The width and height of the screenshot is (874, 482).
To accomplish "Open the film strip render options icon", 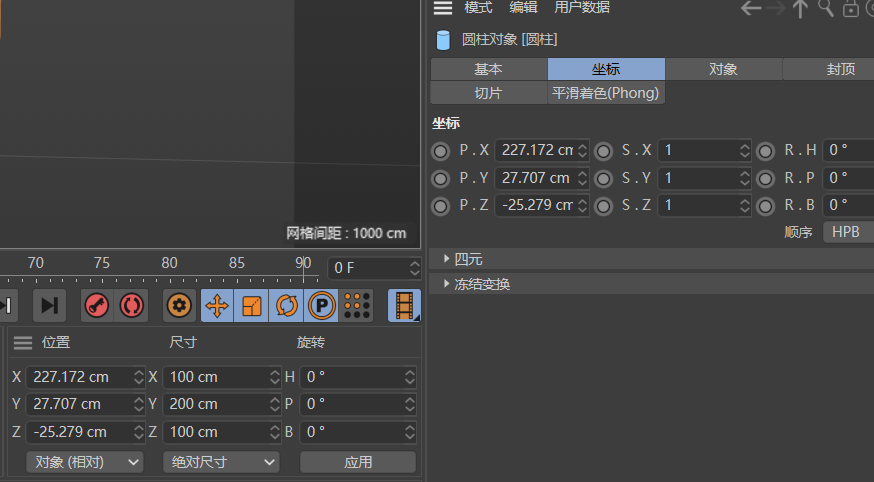I will coord(404,305).
